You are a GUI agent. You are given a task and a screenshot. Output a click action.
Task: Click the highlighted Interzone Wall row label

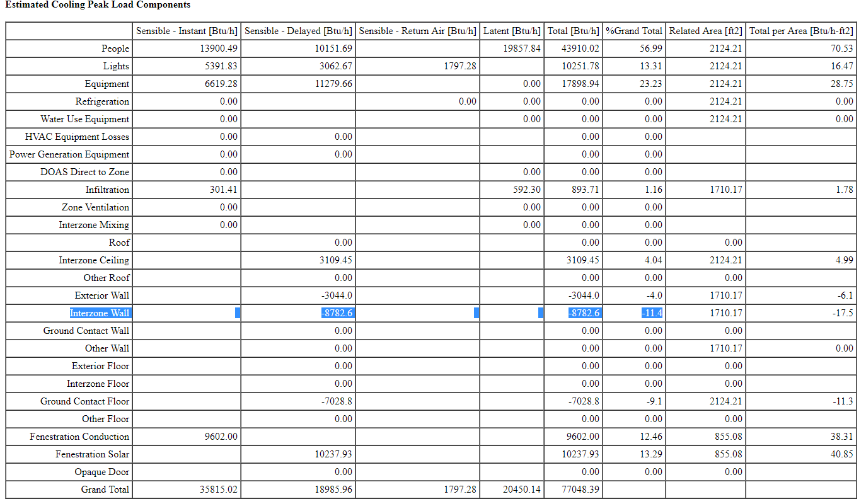pos(100,313)
